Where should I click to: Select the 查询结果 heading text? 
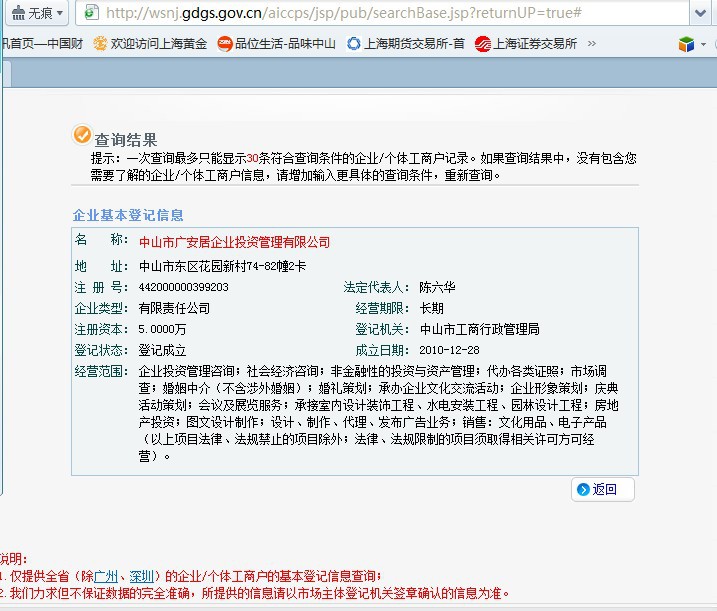(x=126, y=140)
